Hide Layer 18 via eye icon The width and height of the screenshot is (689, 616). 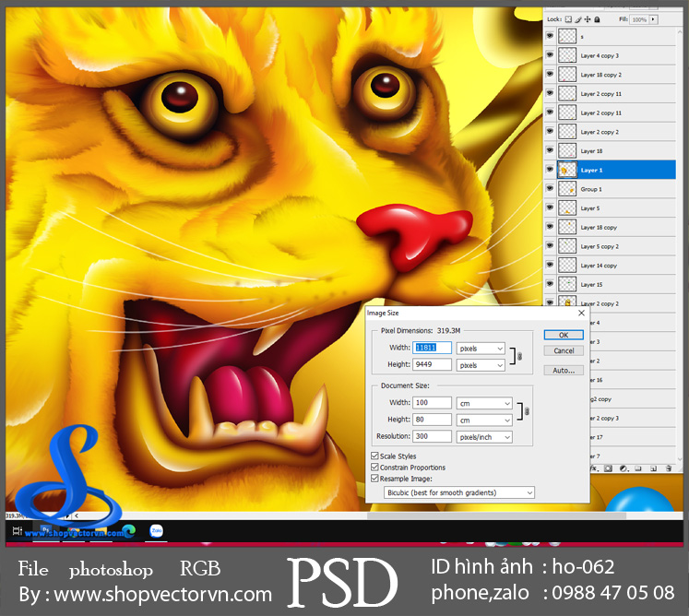pyautogui.click(x=550, y=149)
